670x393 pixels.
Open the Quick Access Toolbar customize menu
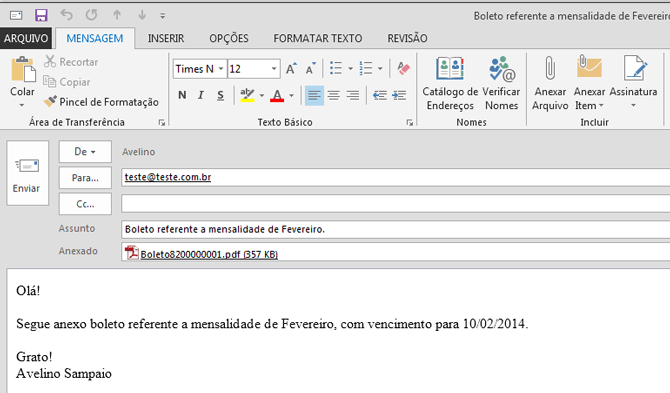(x=162, y=16)
